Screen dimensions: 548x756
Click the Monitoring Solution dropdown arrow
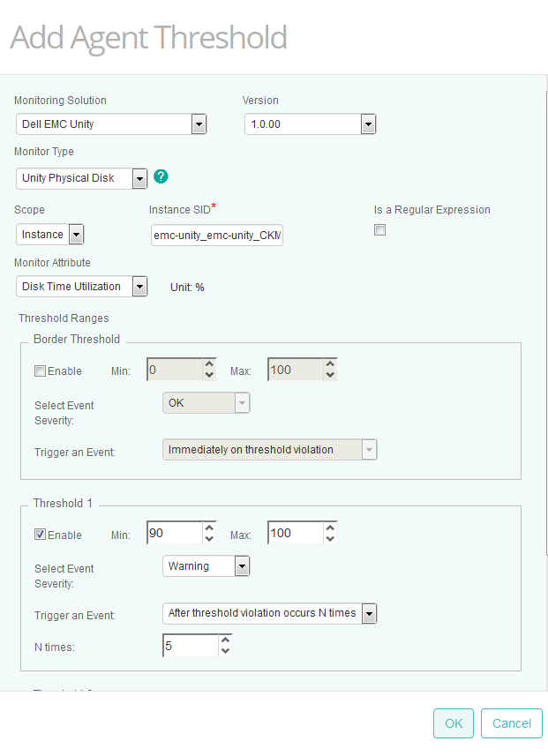click(x=199, y=124)
